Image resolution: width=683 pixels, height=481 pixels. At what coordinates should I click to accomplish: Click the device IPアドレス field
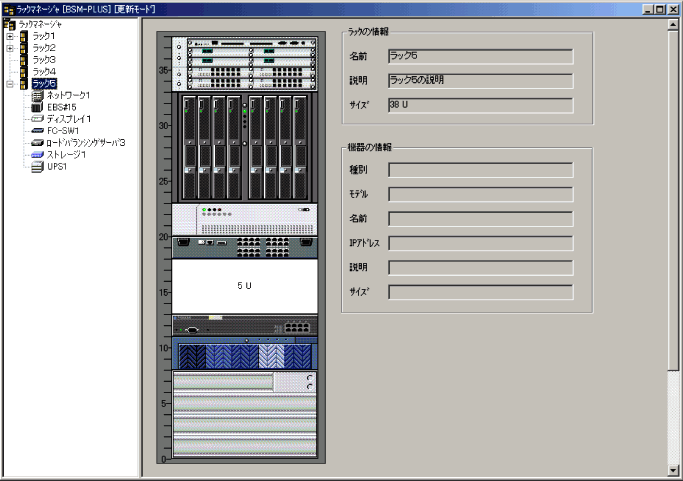coord(479,243)
